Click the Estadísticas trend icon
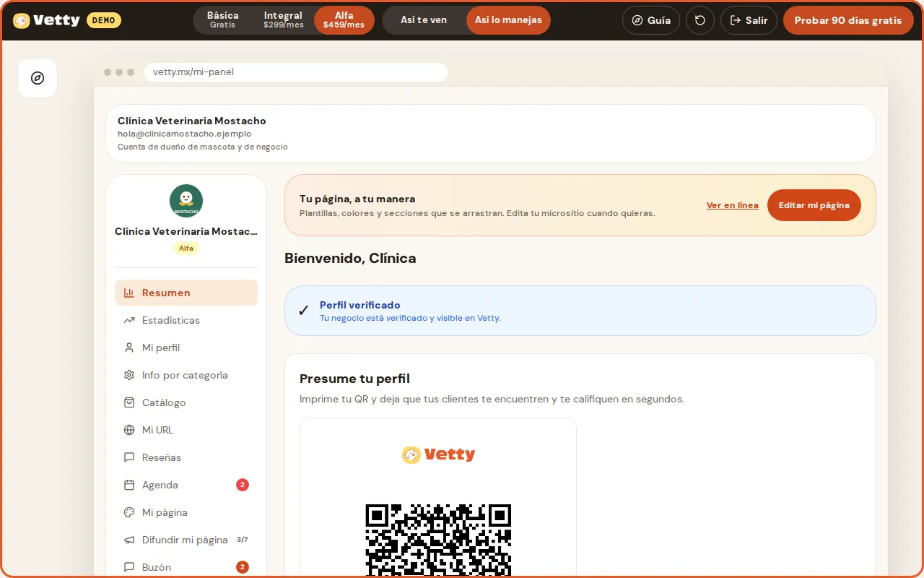Screen dimensions: 924x578 tap(129, 320)
